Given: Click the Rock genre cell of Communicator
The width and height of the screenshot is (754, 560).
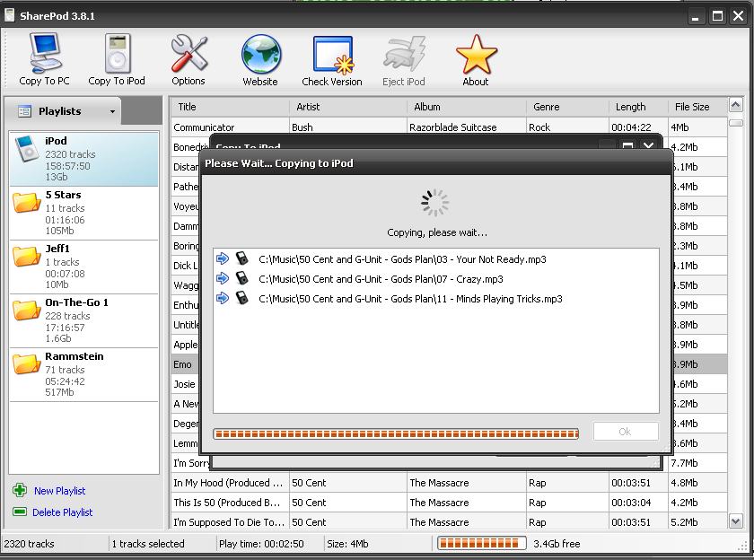Looking at the screenshot, I should point(567,127).
